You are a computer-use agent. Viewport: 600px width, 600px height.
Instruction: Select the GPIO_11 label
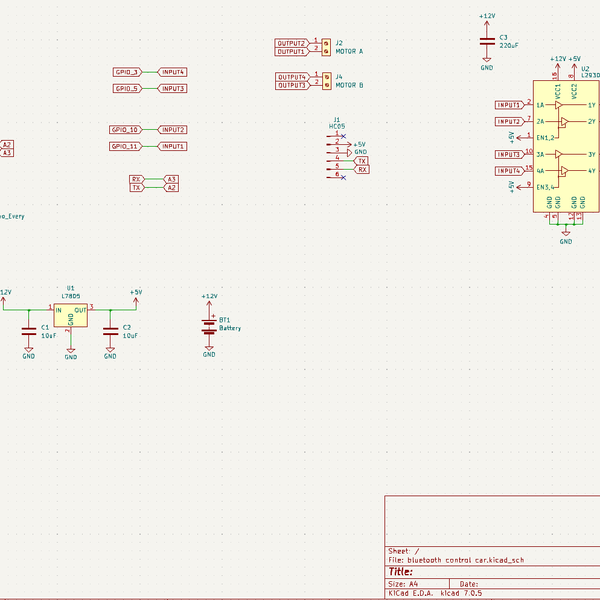pyautogui.click(x=127, y=146)
